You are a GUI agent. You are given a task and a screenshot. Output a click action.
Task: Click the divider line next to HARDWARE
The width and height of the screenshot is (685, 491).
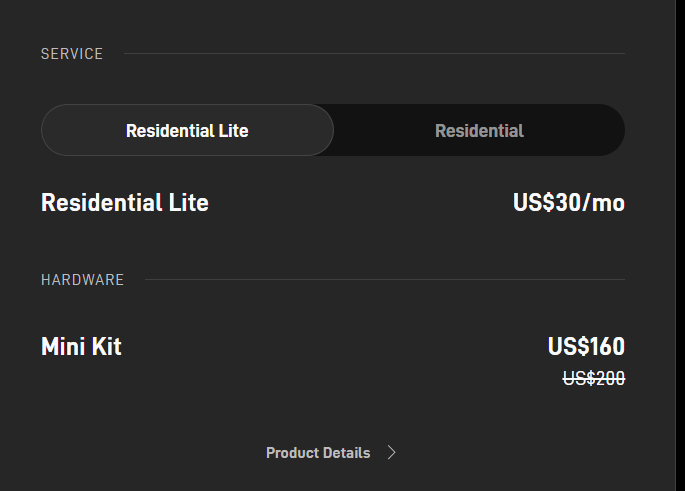[384, 280]
